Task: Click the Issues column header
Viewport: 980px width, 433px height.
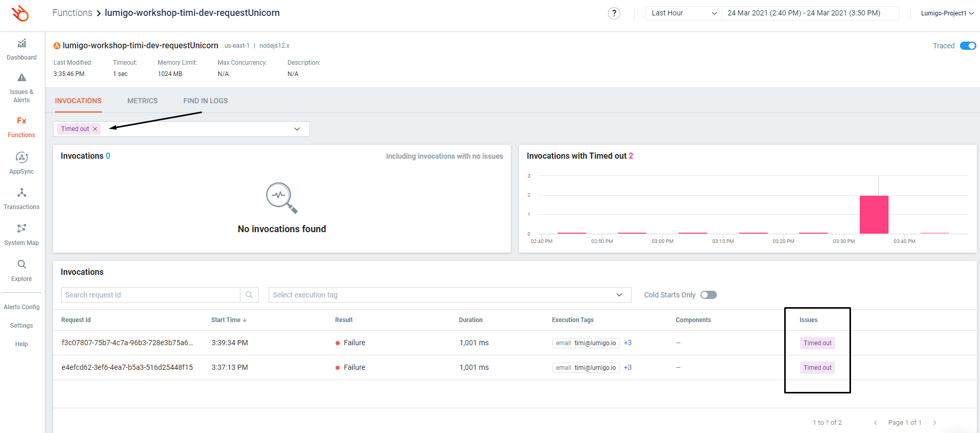Action: tap(808, 320)
